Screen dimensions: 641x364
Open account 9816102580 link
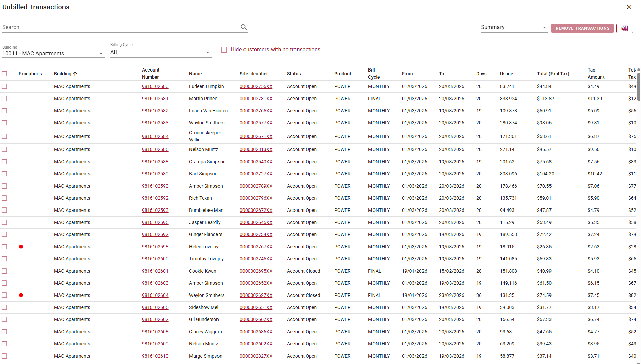pos(155,86)
